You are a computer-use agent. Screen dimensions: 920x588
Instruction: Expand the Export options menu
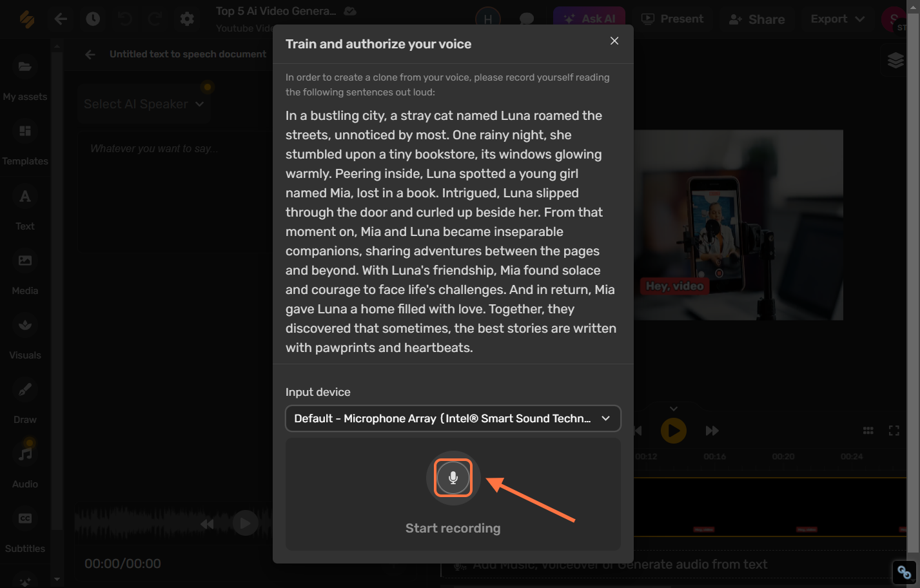(x=837, y=19)
